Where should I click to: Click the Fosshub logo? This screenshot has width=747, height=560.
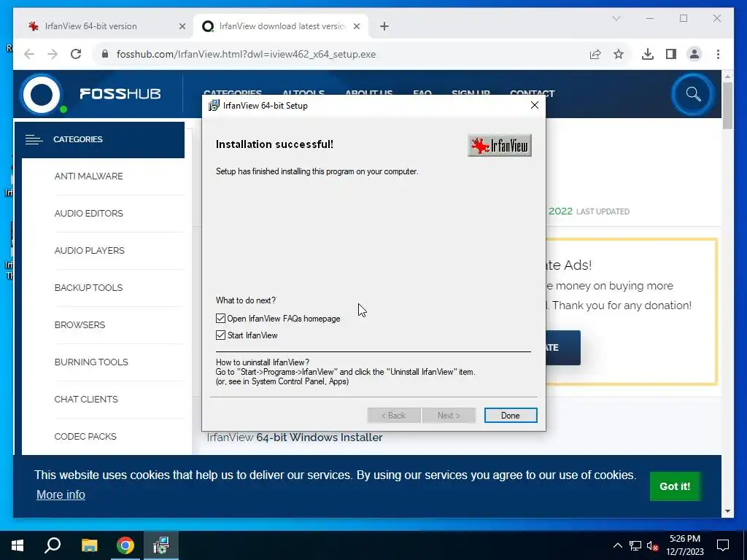coord(92,94)
